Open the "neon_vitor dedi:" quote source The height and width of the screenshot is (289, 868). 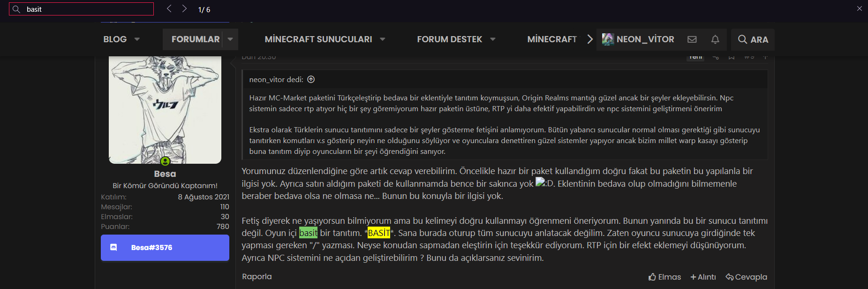(276, 80)
